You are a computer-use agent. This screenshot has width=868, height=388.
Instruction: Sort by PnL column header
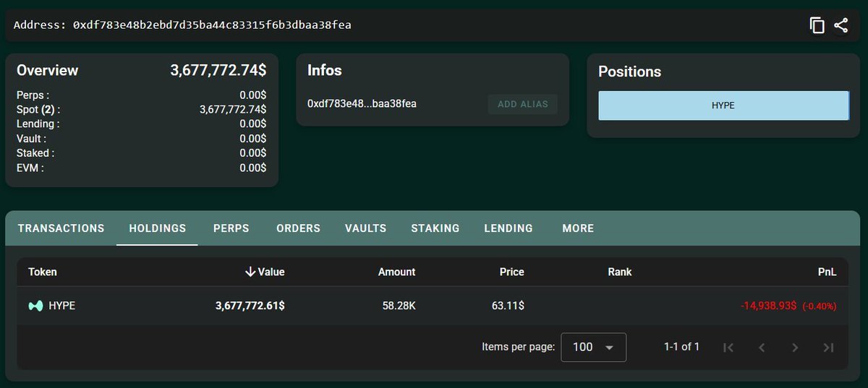827,272
